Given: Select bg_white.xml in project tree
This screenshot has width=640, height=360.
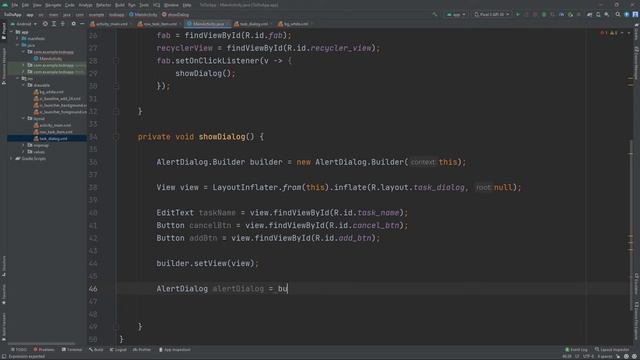Looking at the screenshot, I should [x=49, y=92].
